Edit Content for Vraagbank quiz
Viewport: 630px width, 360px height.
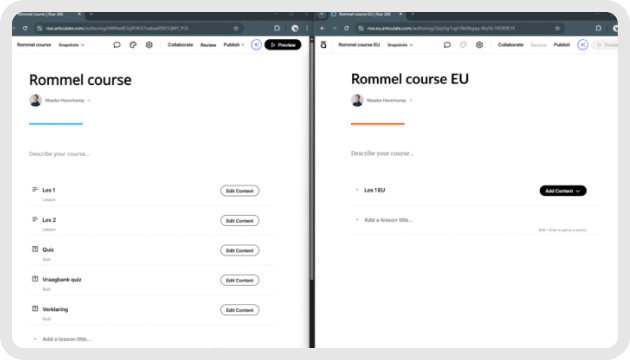click(239, 280)
